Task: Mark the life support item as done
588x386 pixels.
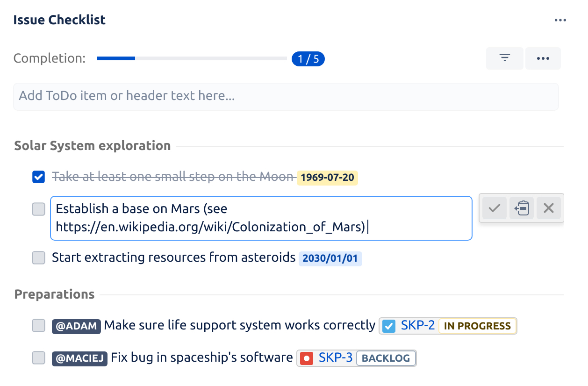Action: (x=38, y=326)
